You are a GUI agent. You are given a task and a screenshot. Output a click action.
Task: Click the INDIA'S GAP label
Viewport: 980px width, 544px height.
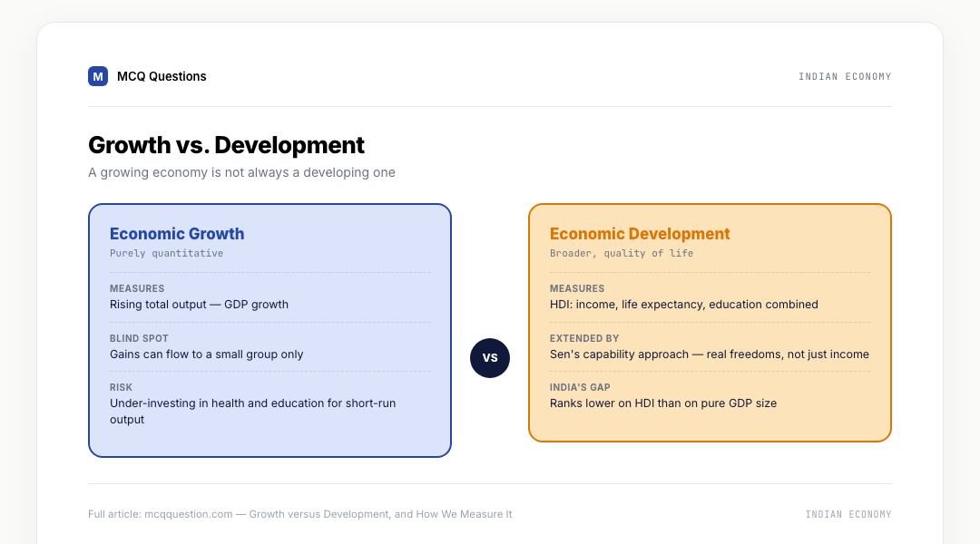click(x=580, y=388)
